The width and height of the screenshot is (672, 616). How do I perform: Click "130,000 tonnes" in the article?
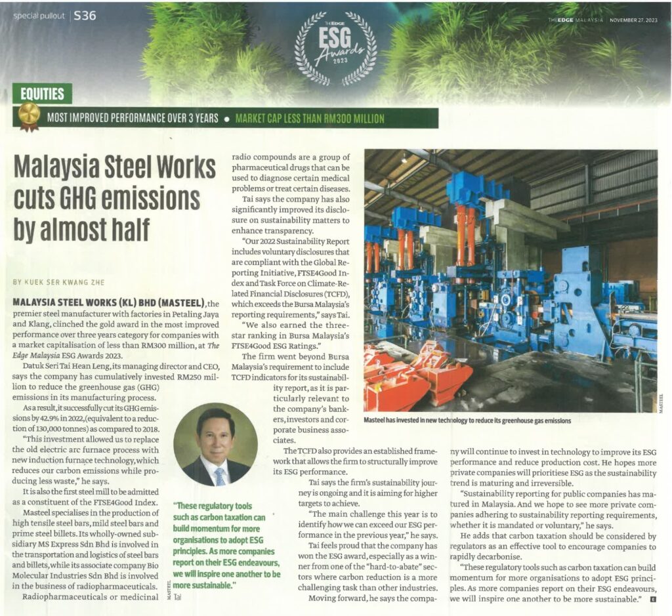58,429
